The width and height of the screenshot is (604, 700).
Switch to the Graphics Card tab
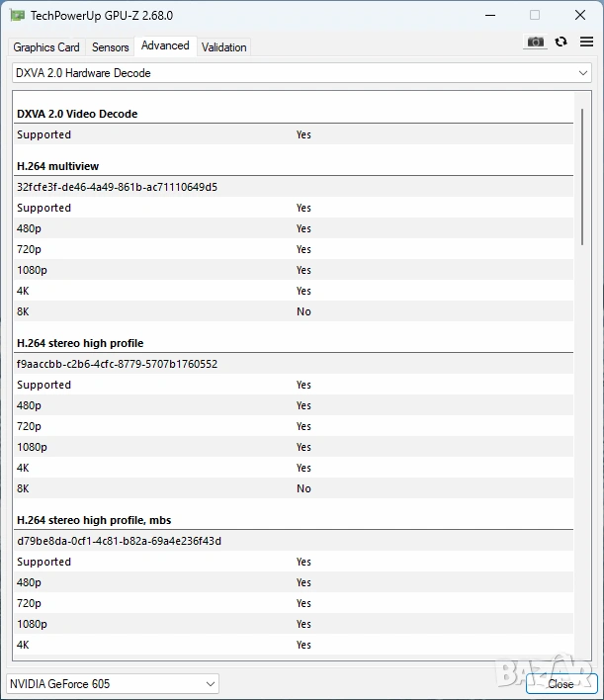pyautogui.click(x=46, y=47)
